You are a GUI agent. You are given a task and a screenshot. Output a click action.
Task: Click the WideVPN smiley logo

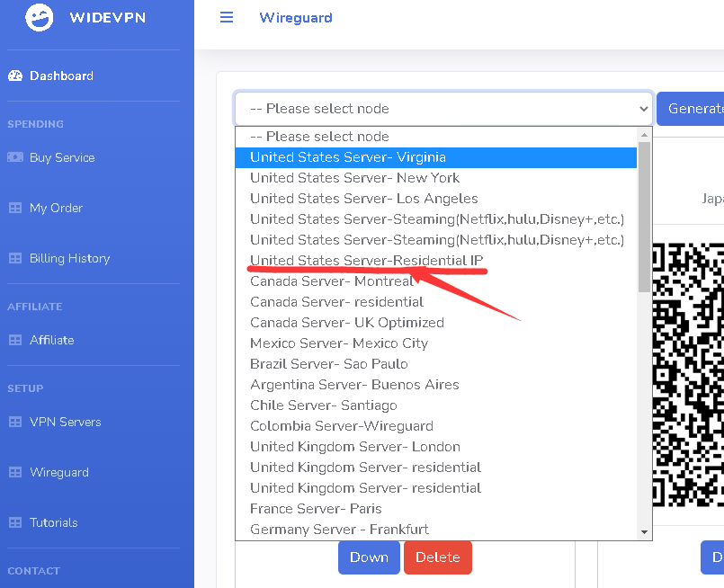click(40, 18)
